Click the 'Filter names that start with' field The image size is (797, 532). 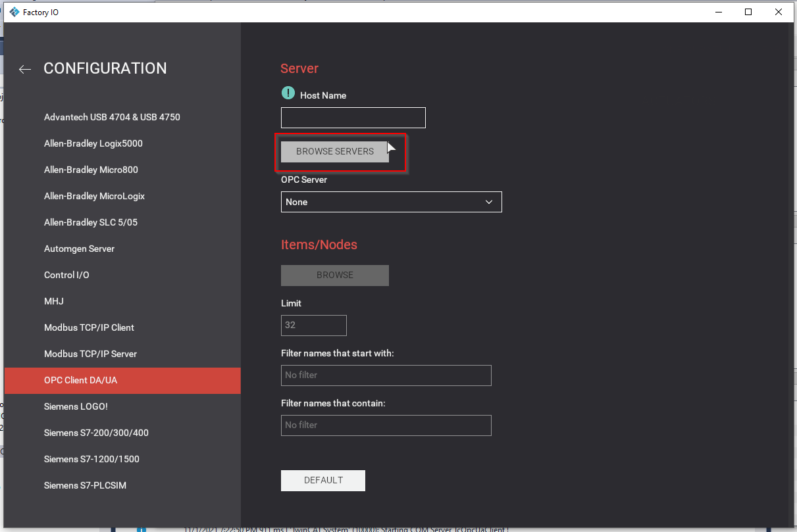(x=386, y=375)
